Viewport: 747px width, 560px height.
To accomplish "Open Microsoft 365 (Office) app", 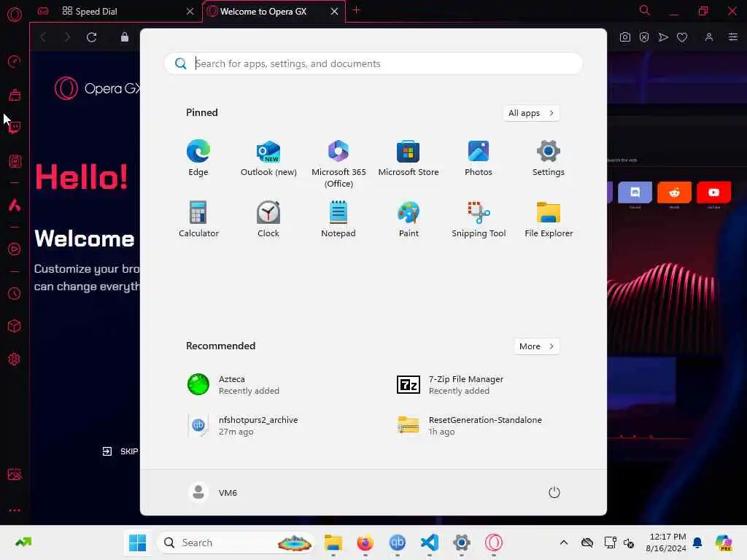I will pyautogui.click(x=338, y=164).
